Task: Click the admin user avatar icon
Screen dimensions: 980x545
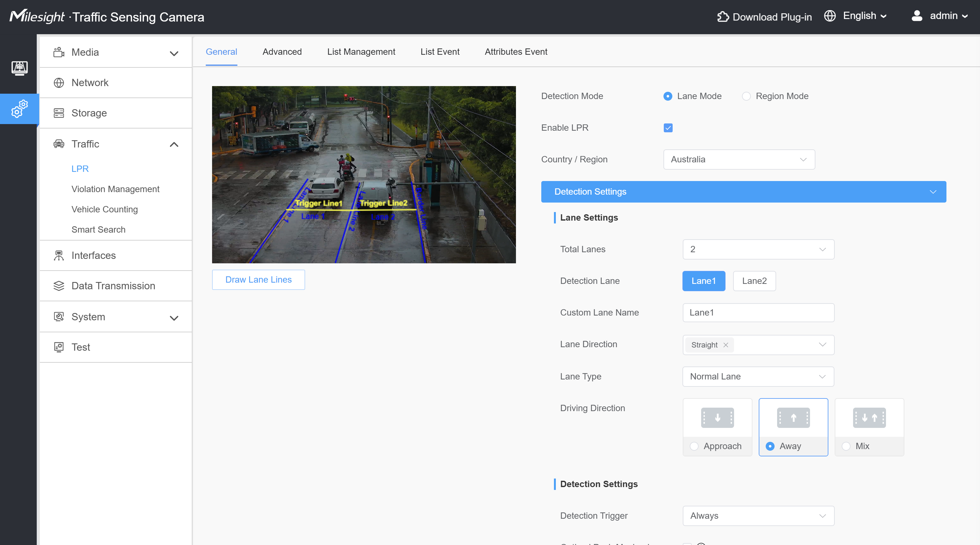Action: [x=917, y=16]
